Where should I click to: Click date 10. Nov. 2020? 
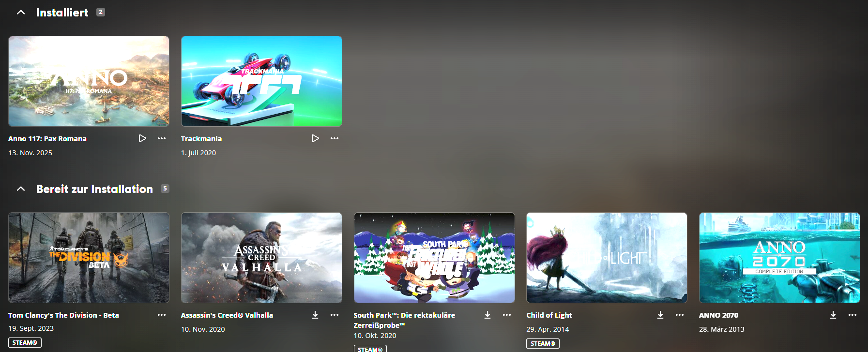pos(203,329)
